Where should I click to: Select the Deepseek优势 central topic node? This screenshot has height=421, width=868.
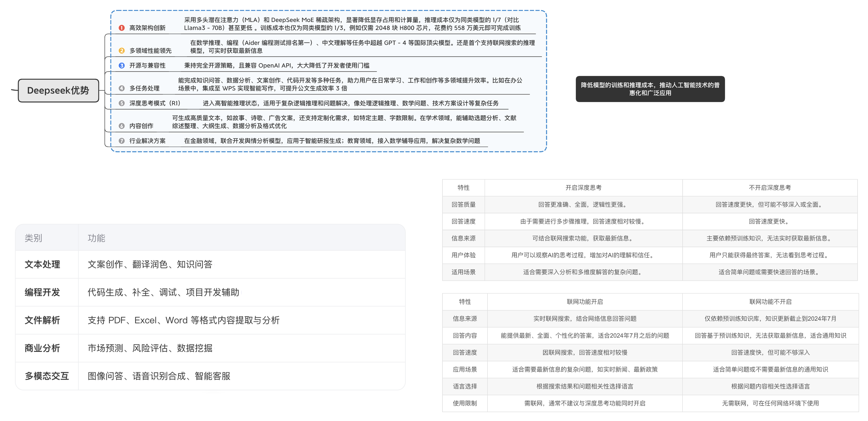click(58, 91)
